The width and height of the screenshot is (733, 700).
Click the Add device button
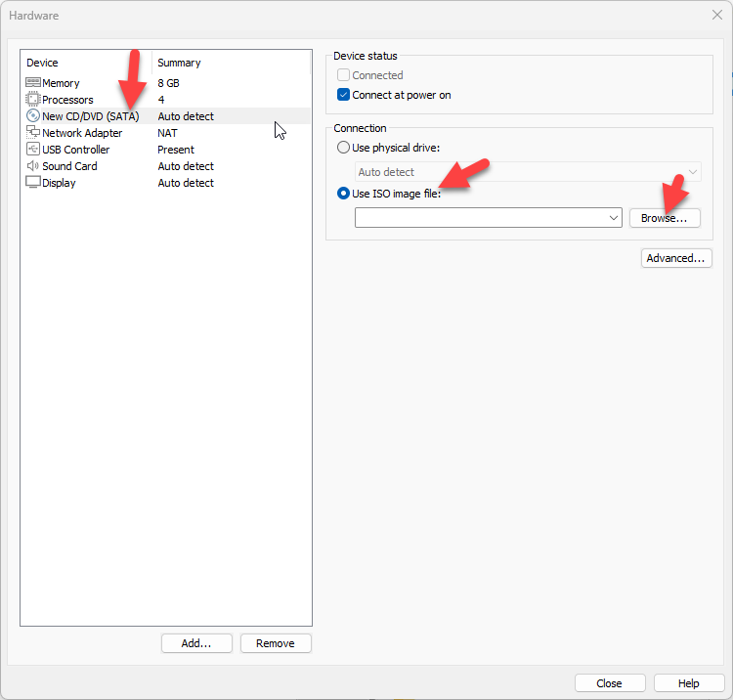(x=196, y=643)
